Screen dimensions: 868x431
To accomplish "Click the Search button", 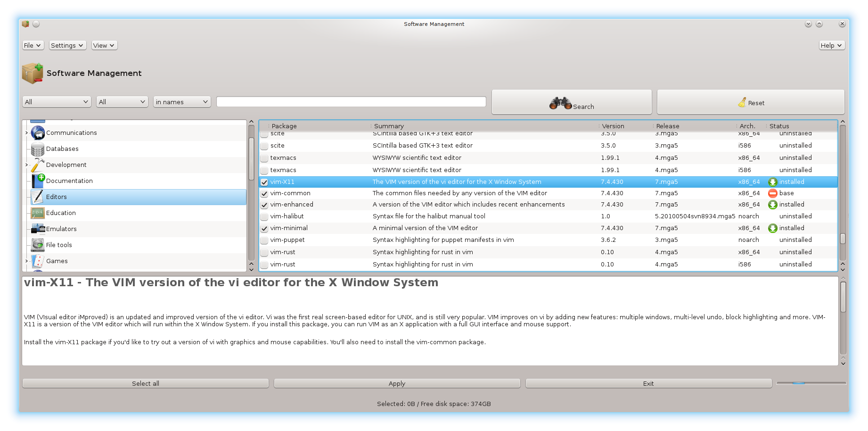I will click(572, 102).
